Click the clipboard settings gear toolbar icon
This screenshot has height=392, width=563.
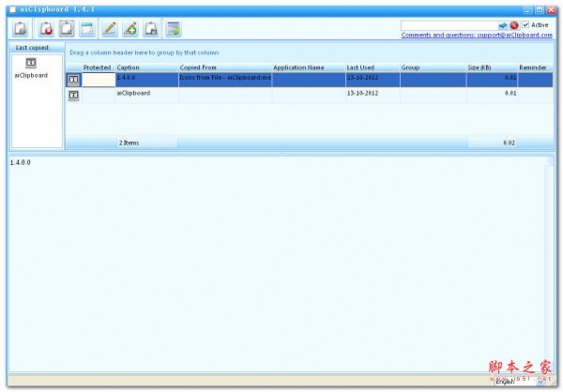click(21, 28)
